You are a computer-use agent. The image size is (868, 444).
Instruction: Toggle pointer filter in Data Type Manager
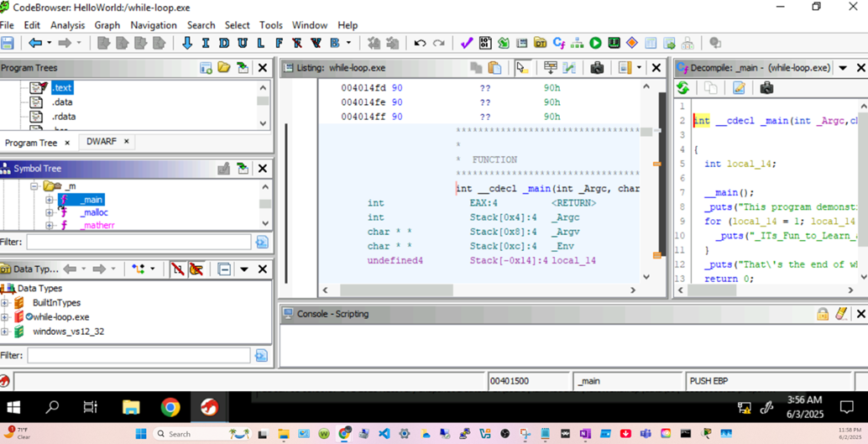pyautogui.click(x=196, y=269)
